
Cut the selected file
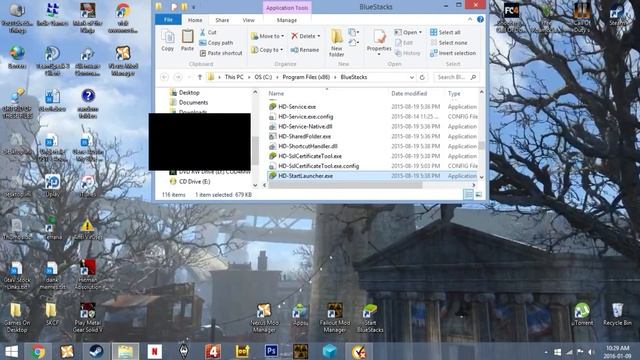(208, 32)
